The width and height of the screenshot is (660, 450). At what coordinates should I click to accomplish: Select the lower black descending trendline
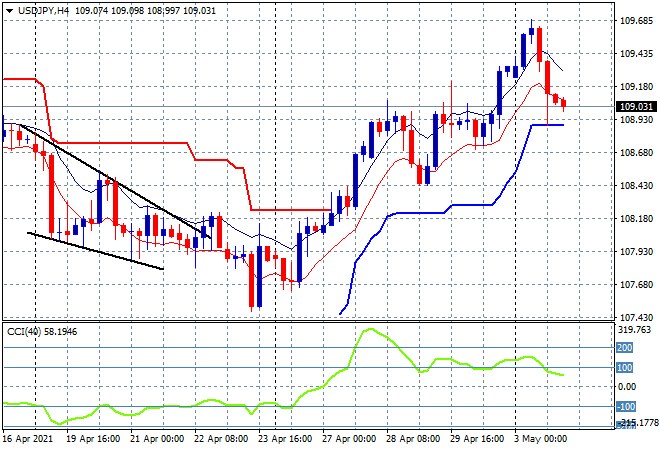pyautogui.click(x=95, y=251)
